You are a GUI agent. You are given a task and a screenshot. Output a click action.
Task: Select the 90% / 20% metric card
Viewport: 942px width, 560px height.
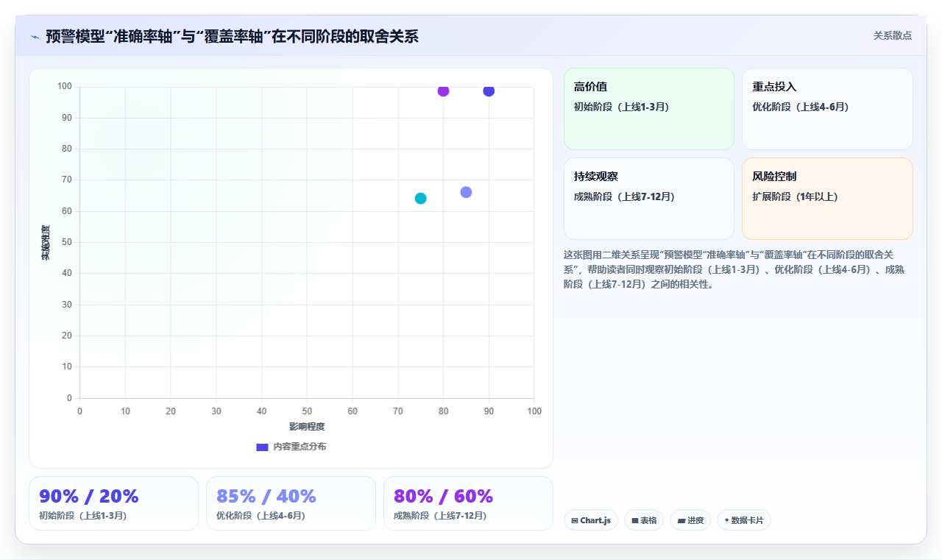click(x=113, y=503)
